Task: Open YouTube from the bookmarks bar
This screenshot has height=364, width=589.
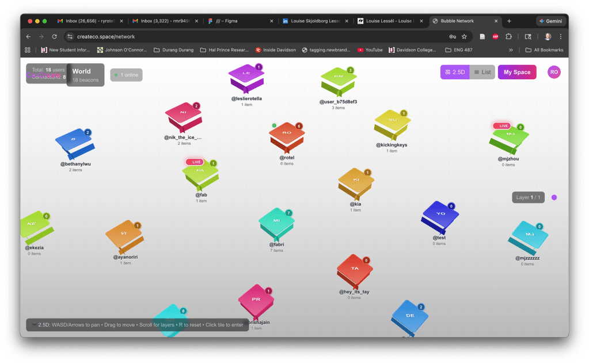Action: (370, 50)
